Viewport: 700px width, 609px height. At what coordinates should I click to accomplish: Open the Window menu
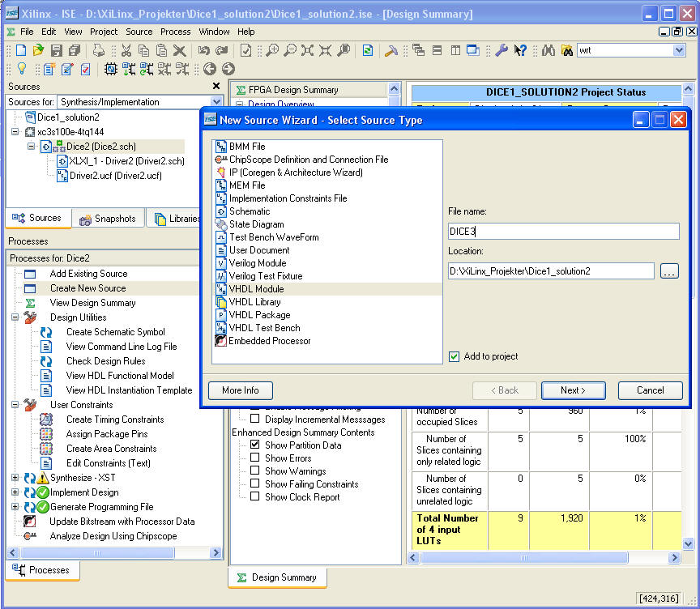pyautogui.click(x=214, y=32)
